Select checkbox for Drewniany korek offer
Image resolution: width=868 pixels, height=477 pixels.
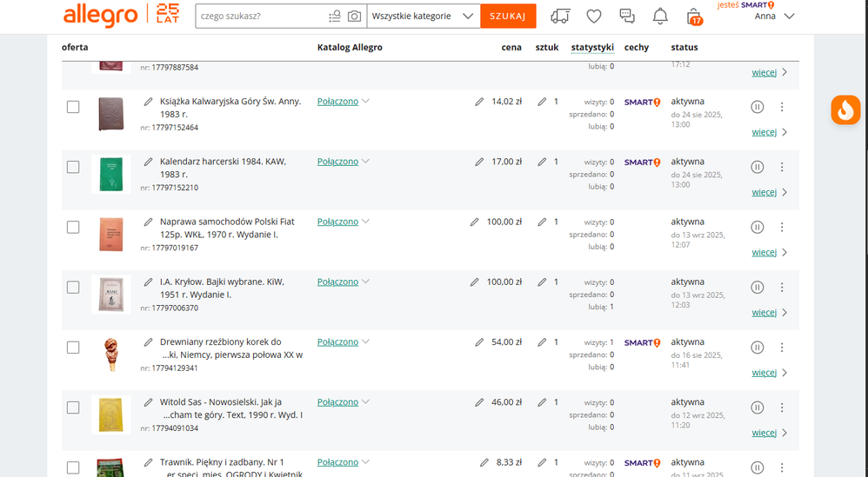73,348
